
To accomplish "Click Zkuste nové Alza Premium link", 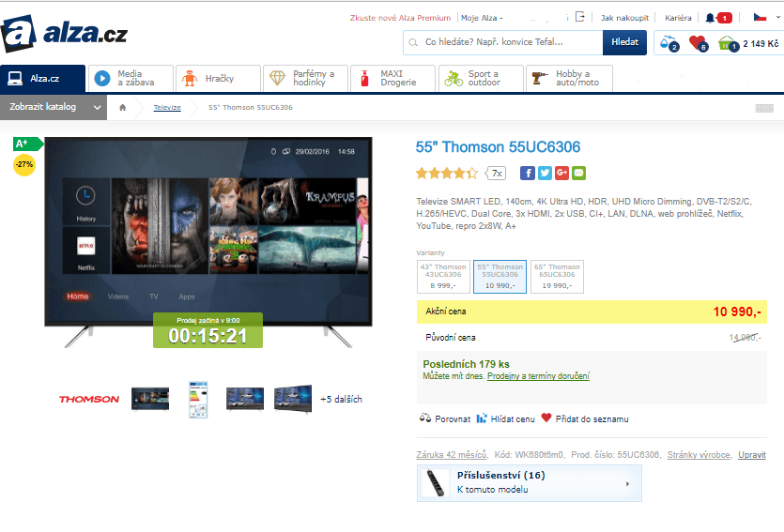I will (401, 18).
